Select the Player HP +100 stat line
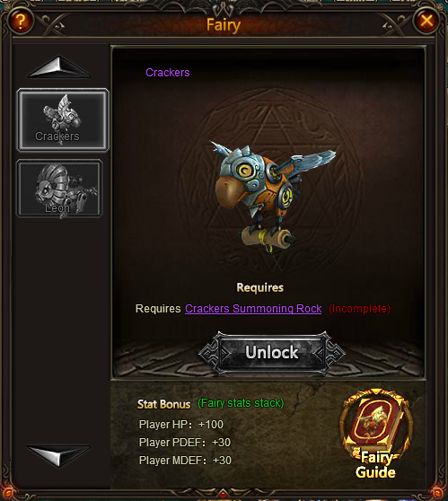 pos(181,425)
